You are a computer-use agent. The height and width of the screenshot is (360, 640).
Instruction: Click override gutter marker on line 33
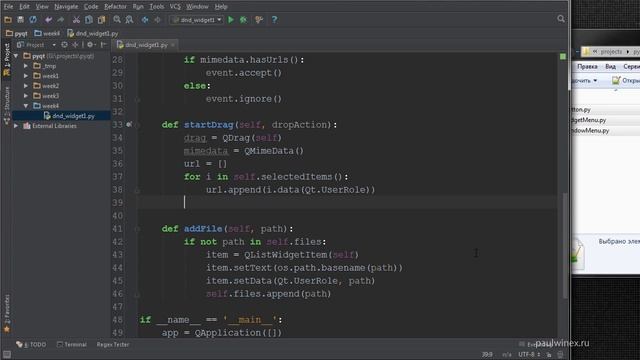click(129, 124)
